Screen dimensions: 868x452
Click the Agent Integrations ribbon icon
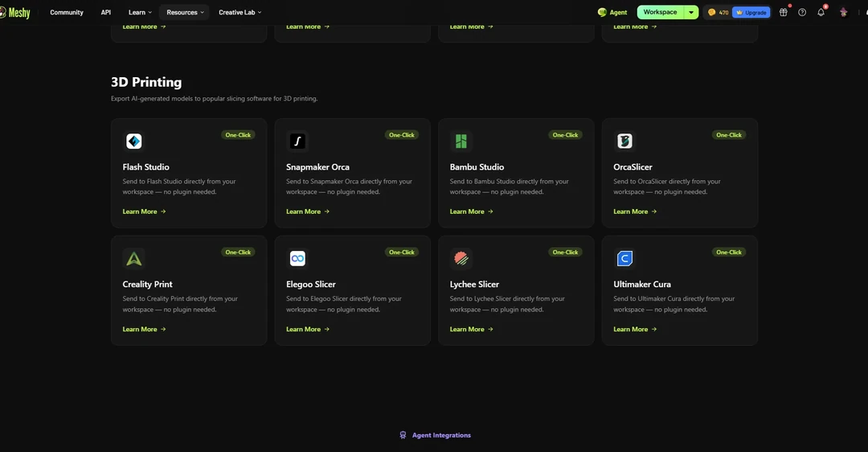click(x=403, y=435)
